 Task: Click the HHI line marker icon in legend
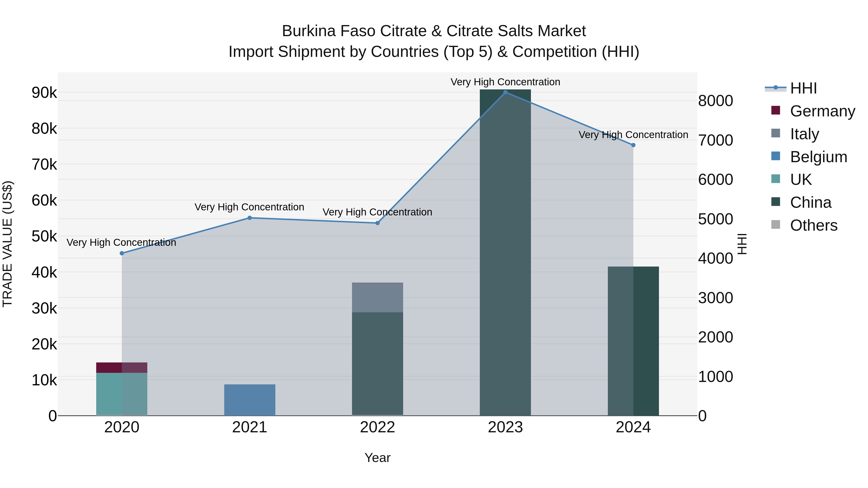pyautogui.click(x=776, y=87)
